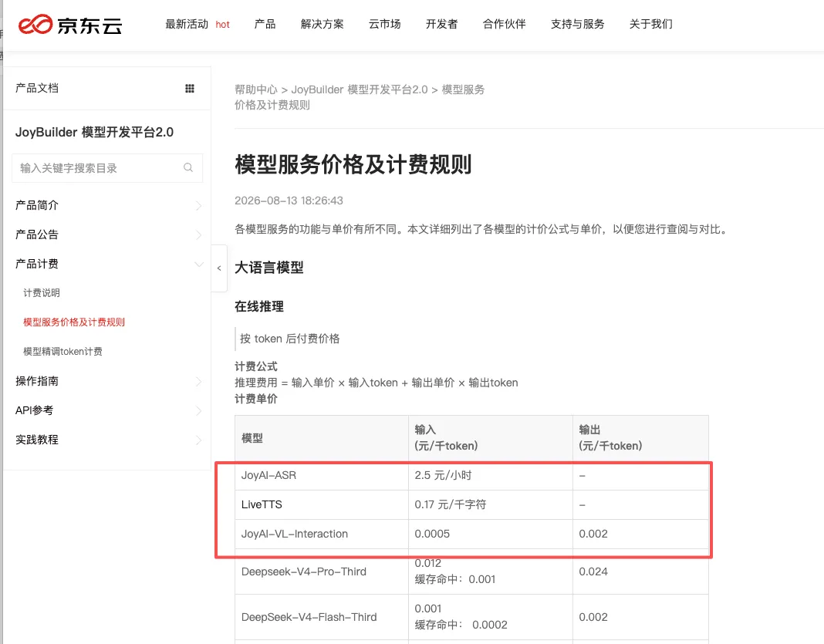Select 产品公告 in the sidebar
The image size is (824, 644).
tap(37, 234)
